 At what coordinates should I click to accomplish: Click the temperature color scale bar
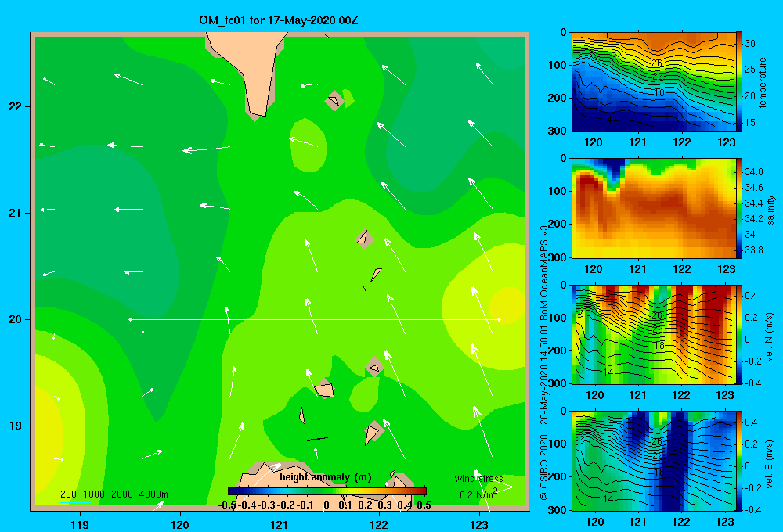(739, 81)
